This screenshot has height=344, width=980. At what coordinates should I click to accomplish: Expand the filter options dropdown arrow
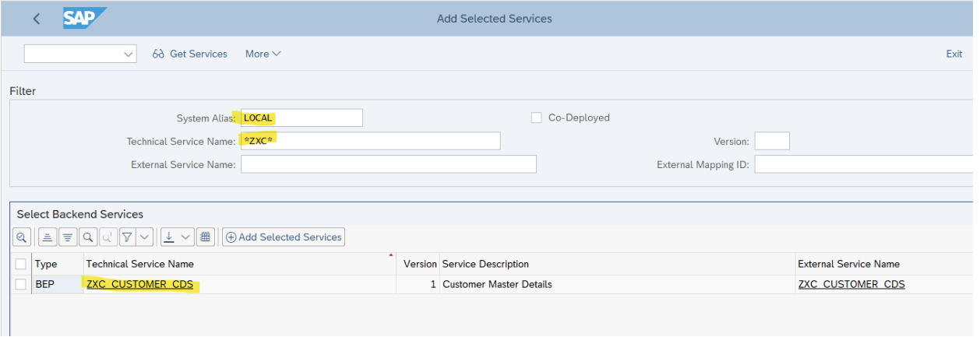click(143, 237)
